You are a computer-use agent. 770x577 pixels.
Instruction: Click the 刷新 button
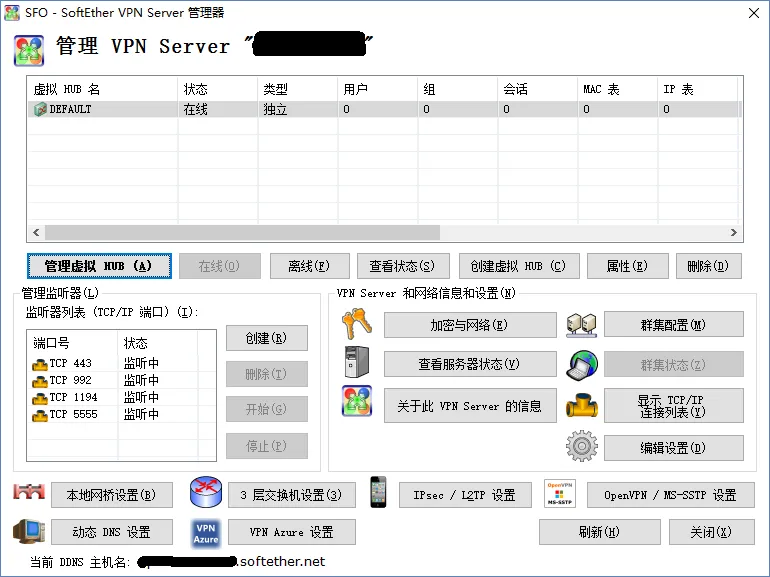(x=599, y=532)
